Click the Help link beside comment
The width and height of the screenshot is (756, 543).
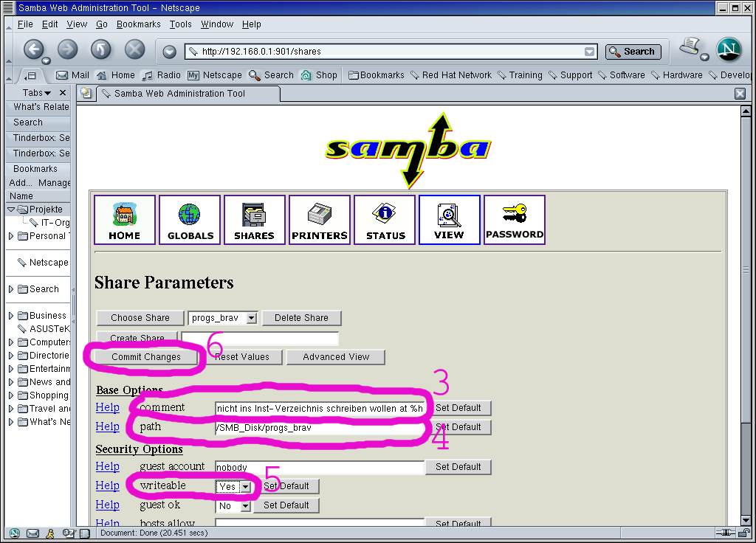click(x=107, y=407)
